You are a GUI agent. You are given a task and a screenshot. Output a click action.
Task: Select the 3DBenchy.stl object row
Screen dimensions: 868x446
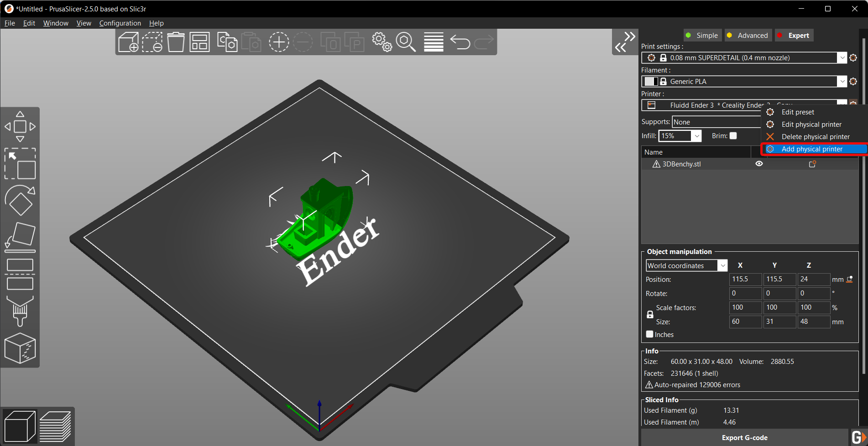pyautogui.click(x=750, y=164)
